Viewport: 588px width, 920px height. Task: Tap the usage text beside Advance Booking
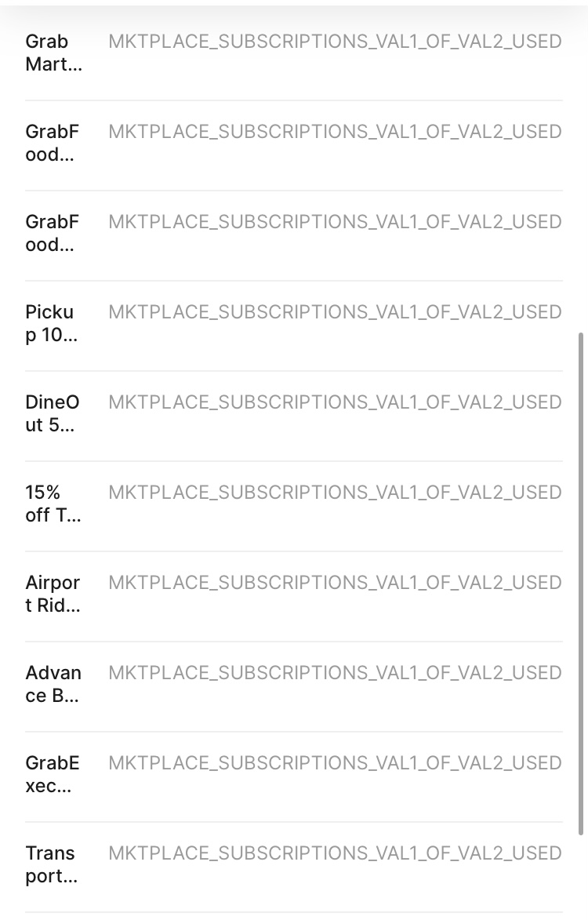coord(335,673)
